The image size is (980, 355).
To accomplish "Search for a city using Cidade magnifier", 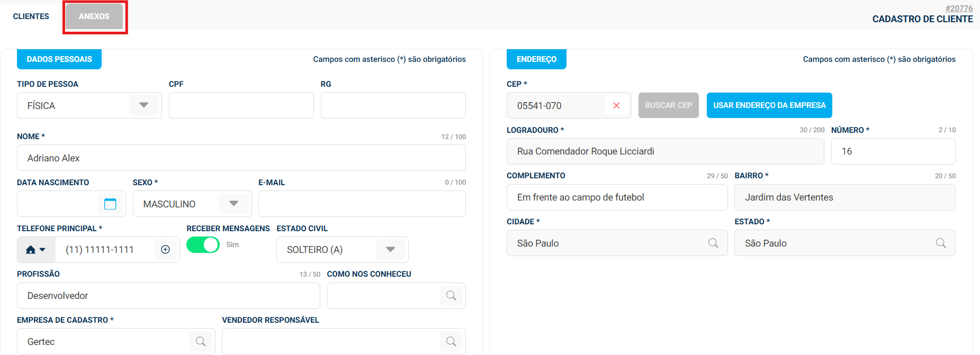I will click(713, 243).
